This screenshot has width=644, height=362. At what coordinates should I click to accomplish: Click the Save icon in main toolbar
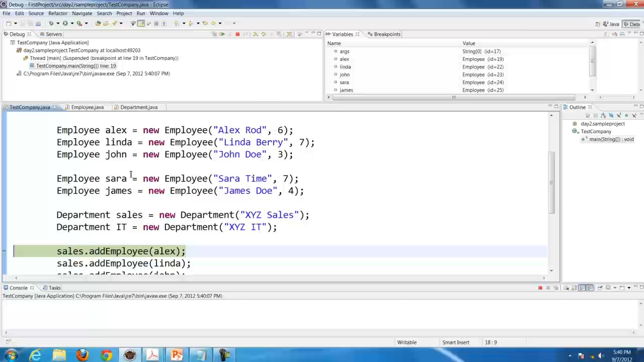tap(23, 23)
